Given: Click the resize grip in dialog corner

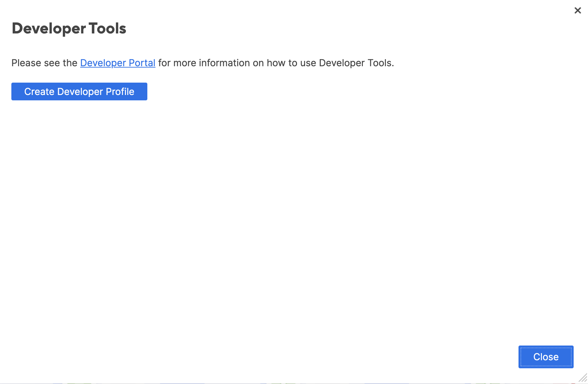Looking at the screenshot, I should click(x=583, y=379).
